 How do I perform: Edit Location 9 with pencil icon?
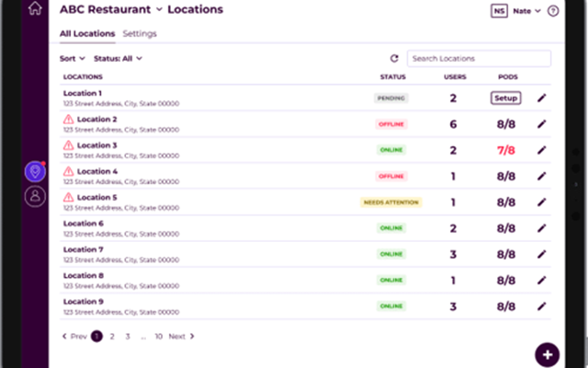point(541,306)
